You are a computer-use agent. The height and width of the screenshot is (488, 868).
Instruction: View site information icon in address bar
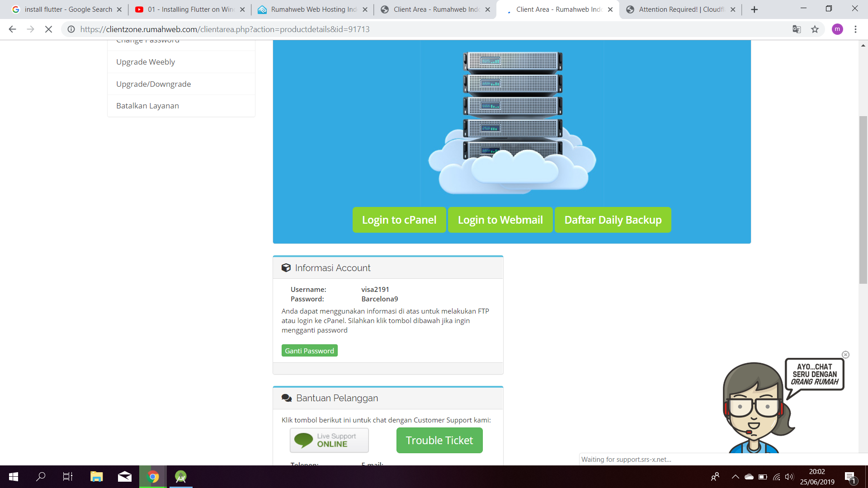point(71,29)
